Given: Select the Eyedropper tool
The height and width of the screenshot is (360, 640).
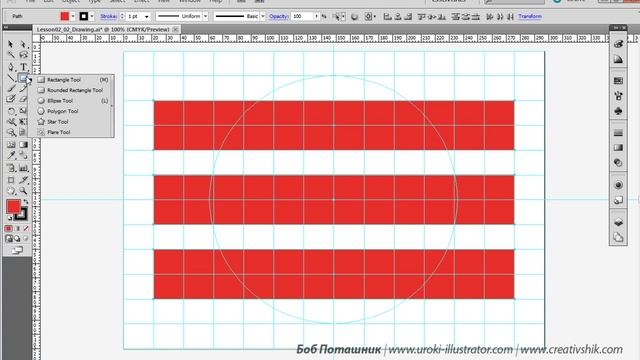Looking at the screenshot, I should [11, 156].
